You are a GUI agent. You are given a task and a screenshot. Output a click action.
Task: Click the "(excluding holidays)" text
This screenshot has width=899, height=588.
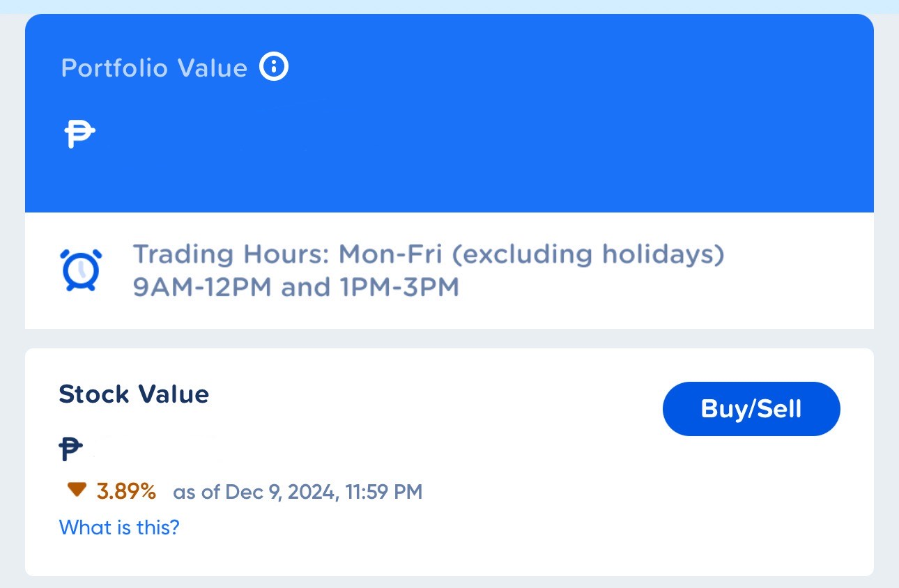pos(587,254)
